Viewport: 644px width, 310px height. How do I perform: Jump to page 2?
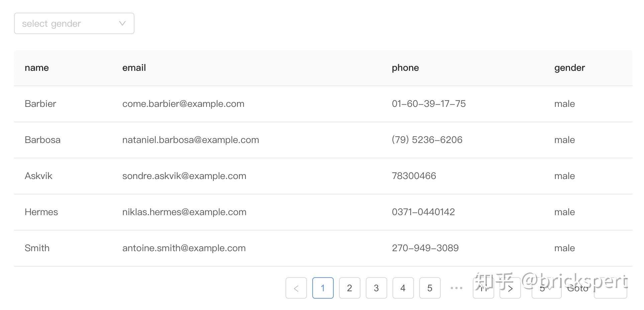coord(349,288)
